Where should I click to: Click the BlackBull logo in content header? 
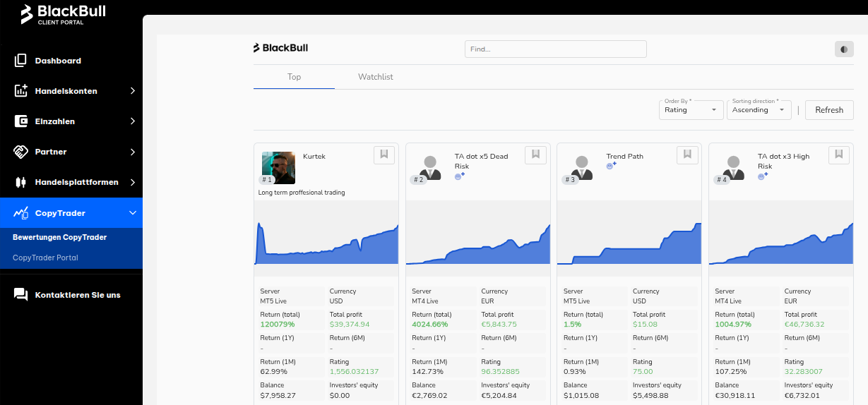[280, 48]
